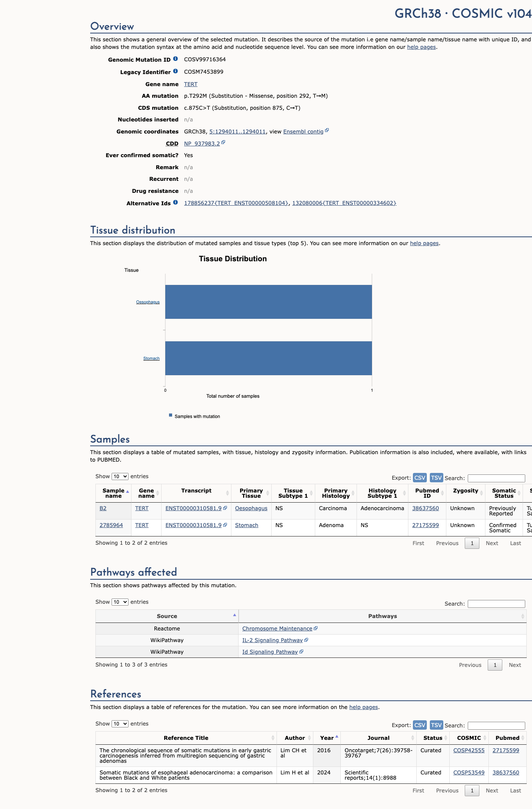The image size is (532, 809).
Task: Click external icon on 2785964 row transcript
Action: pyautogui.click(x=225, y=525)
